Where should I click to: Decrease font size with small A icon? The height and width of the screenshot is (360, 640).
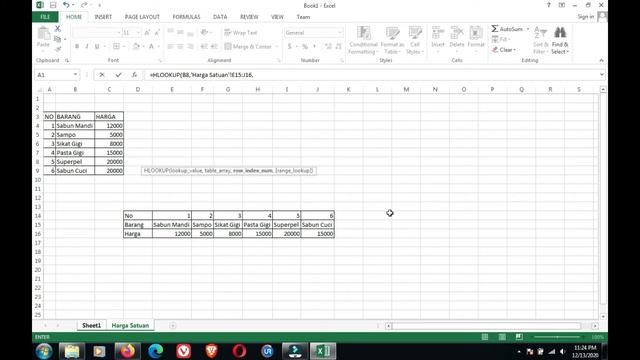[x=157, y=33]
